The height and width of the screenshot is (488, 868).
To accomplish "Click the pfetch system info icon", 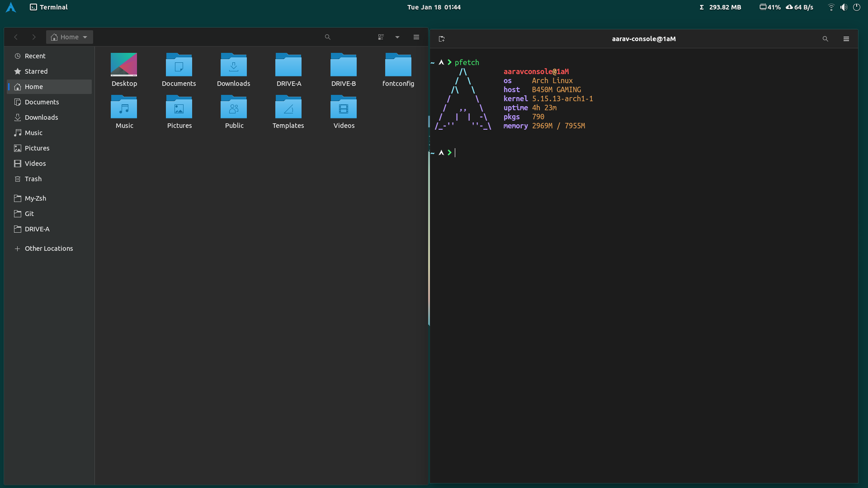I will click(x=462, y=99).
